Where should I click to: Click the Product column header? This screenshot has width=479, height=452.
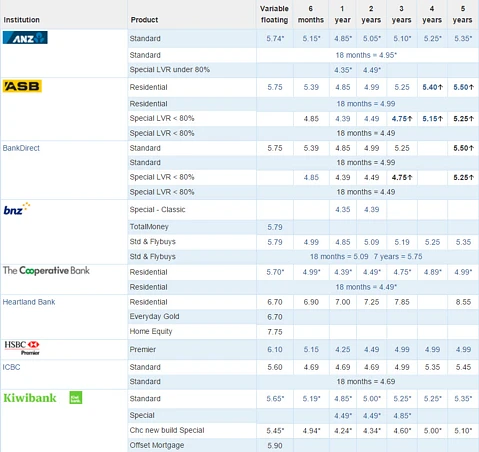[144, 20]
